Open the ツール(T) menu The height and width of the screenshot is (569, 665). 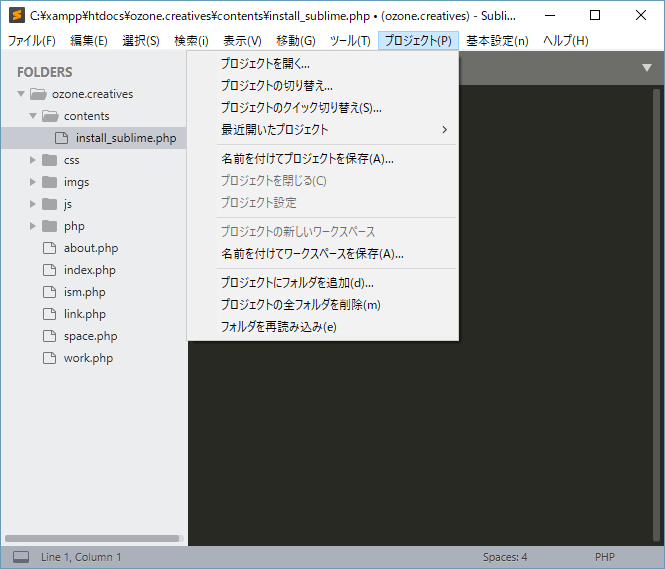pos(350,41)
